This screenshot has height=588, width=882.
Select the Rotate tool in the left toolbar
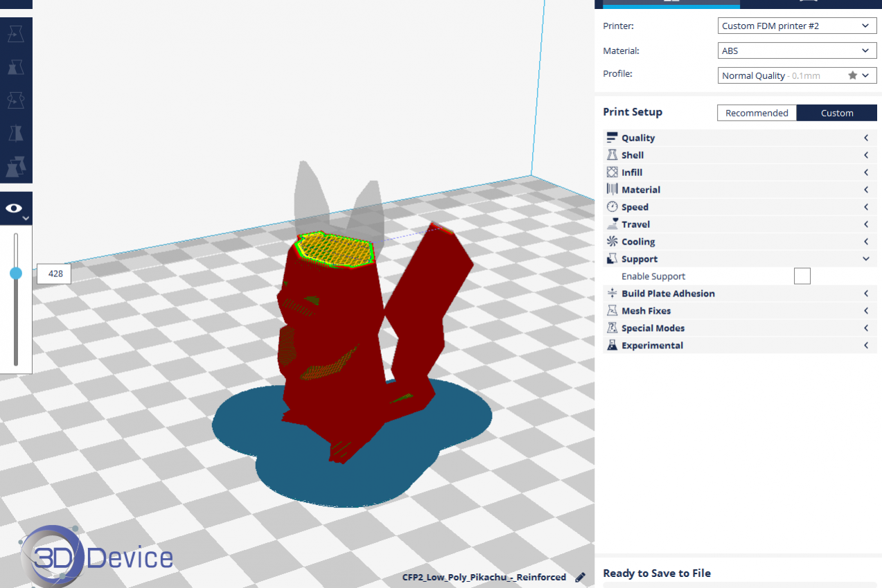pos(16,100)
